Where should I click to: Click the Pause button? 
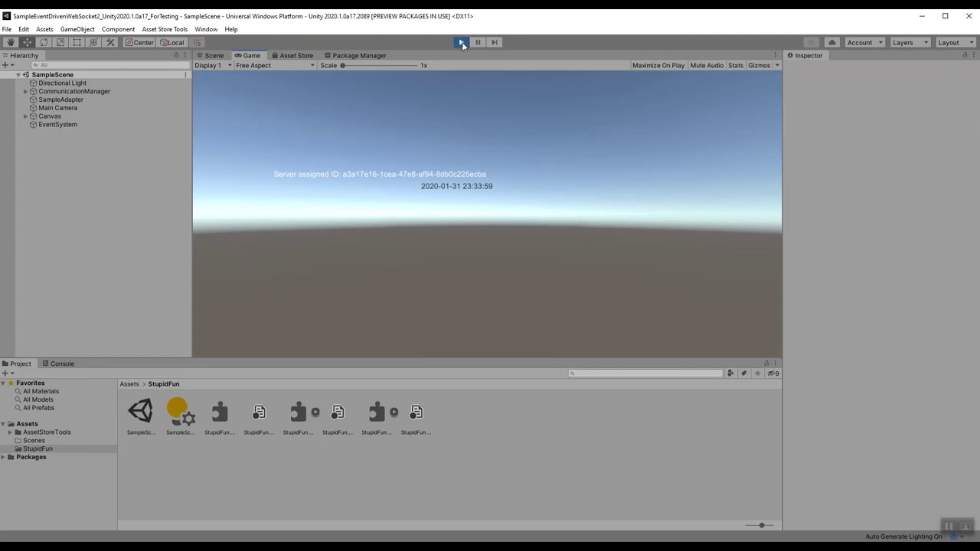point(478,42)
